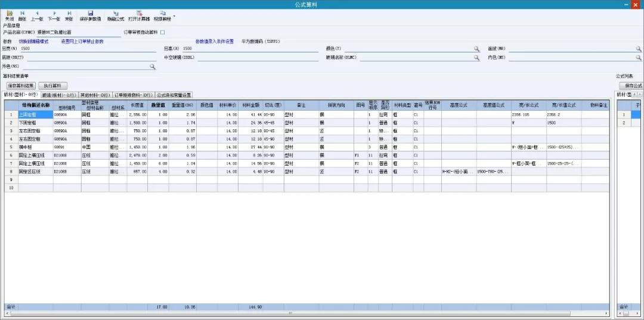Click 保存公式 button on right panel

(631, 86)
